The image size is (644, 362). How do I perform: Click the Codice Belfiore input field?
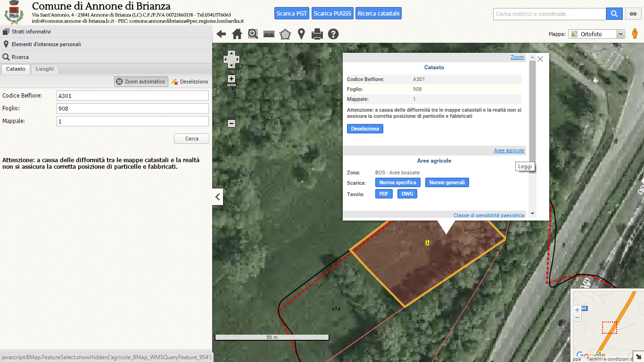tap(132, 96)
